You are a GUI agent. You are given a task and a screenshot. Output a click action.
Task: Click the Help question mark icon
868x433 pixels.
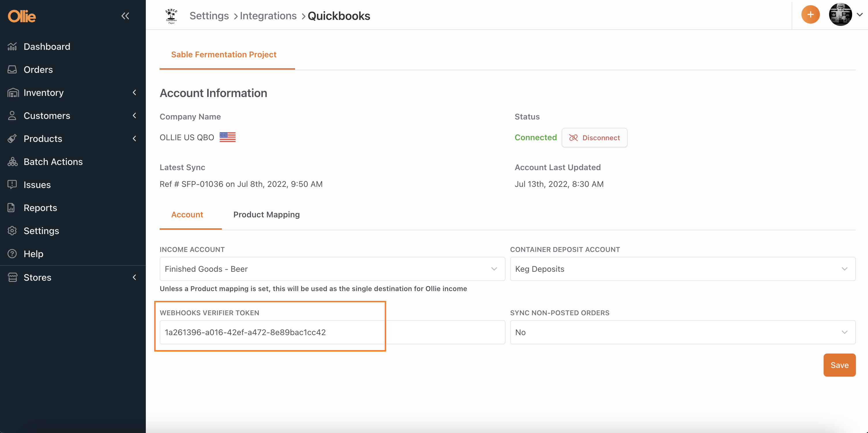tap(12, 254)
